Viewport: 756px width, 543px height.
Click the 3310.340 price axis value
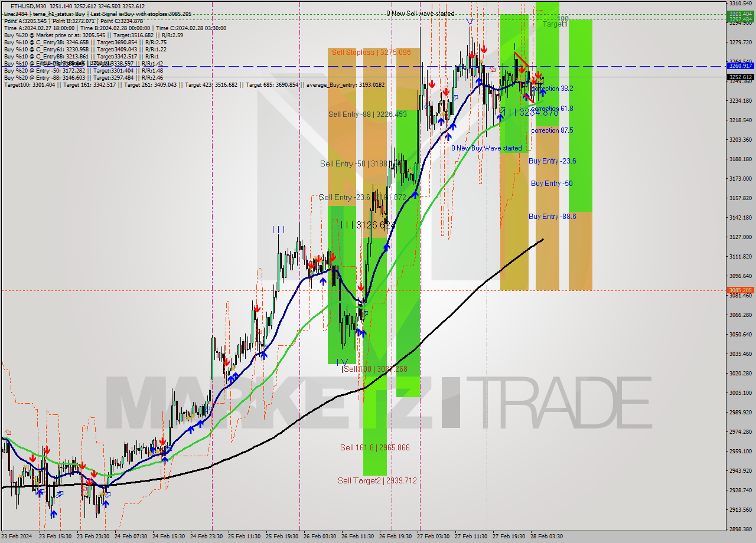[741, 4]
